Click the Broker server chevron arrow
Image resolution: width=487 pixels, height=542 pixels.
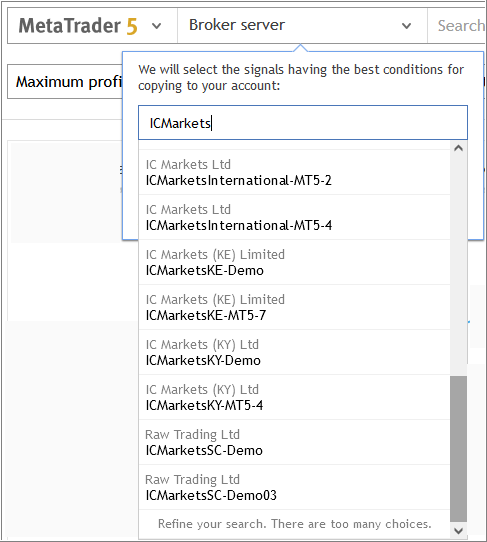tap(406, 26)
